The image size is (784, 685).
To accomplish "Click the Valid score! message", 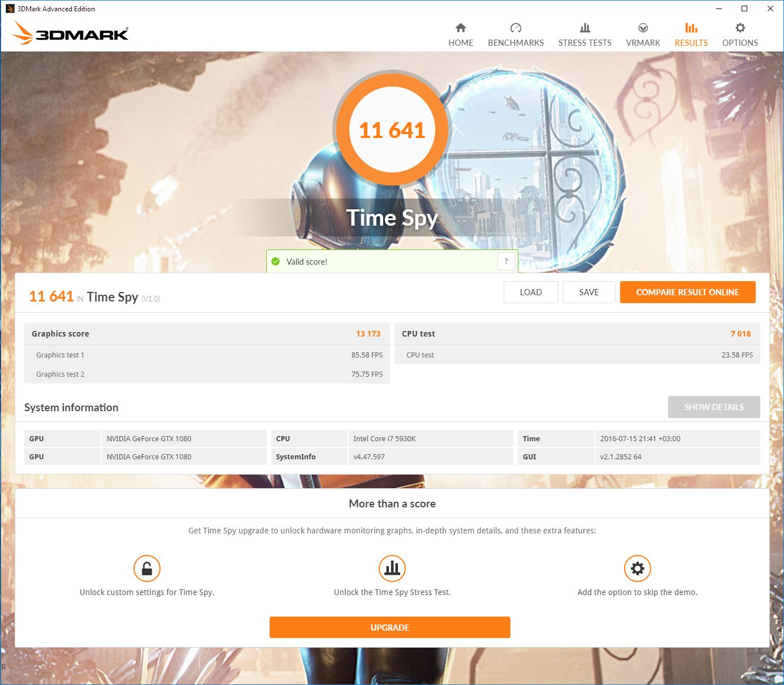I will [307, 261].
